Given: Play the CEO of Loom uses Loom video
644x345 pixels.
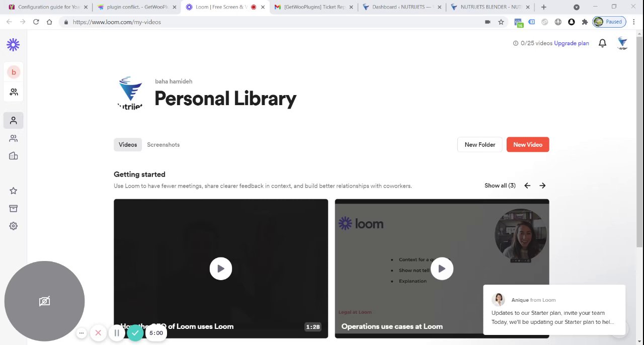Looking at the screenshot, I should click(x=221, y=269).
